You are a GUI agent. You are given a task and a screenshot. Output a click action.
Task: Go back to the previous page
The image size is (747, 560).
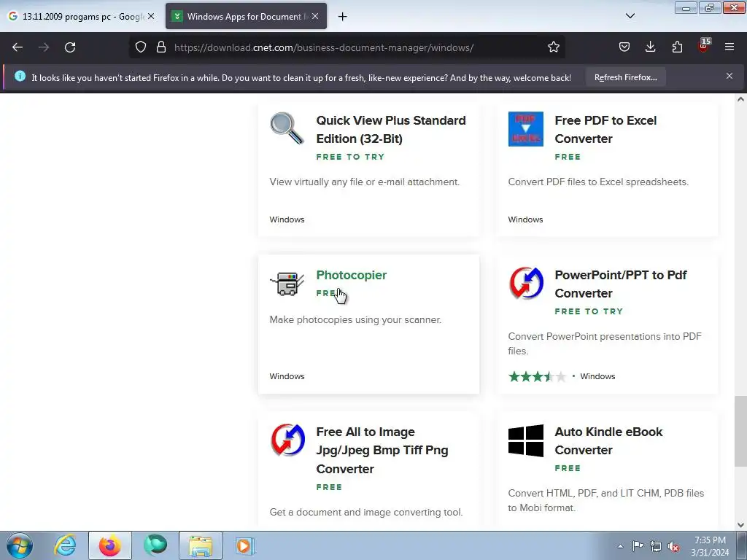point(18,47)
